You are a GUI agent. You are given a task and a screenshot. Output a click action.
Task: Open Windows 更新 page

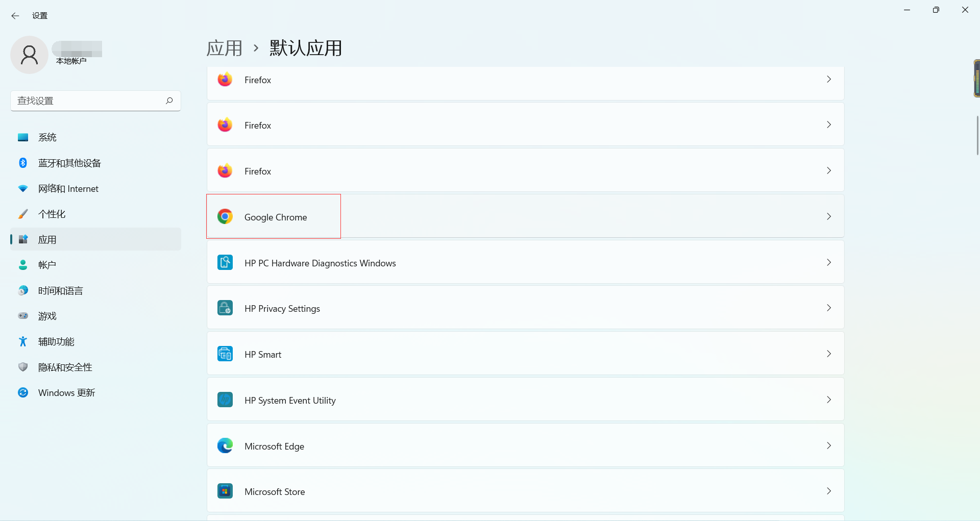pos(95,392)
